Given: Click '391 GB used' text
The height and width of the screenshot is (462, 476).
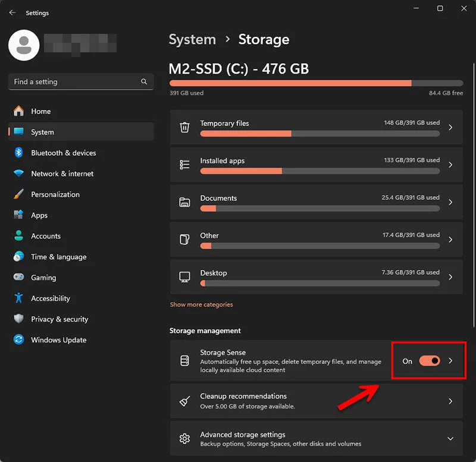Looking at the screenshot, I should 186,93.
